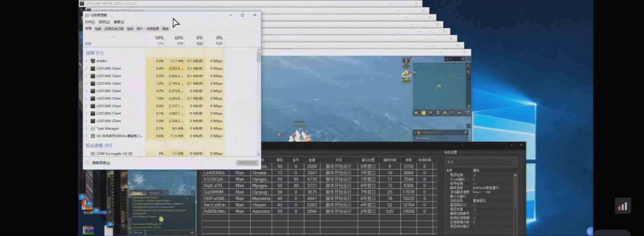The image size is (644, 236).
Task: Switch to the 性能 tab
Action: [98, 29]
